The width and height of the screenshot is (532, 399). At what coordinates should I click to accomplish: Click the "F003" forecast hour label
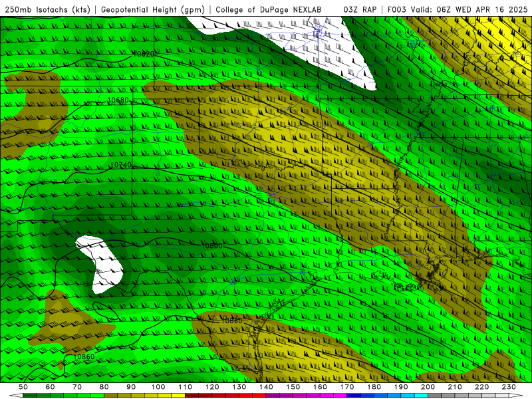(x=397, y=9)
